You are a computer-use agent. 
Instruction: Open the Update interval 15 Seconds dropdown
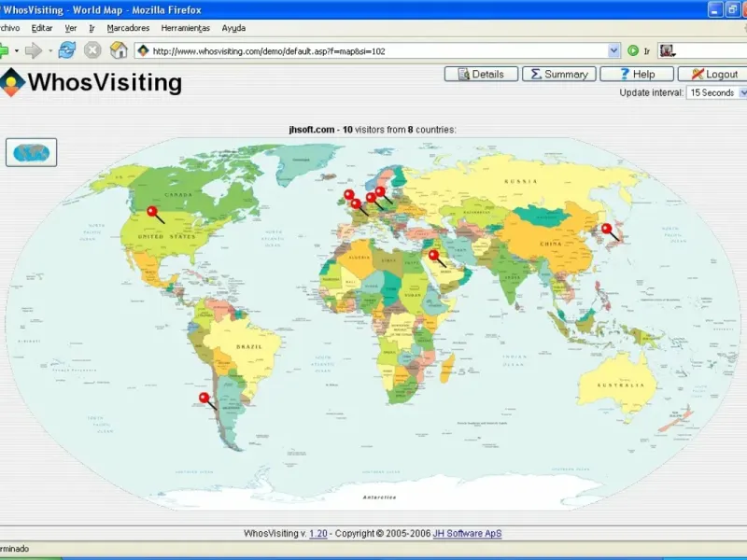[x=716, y=92]
